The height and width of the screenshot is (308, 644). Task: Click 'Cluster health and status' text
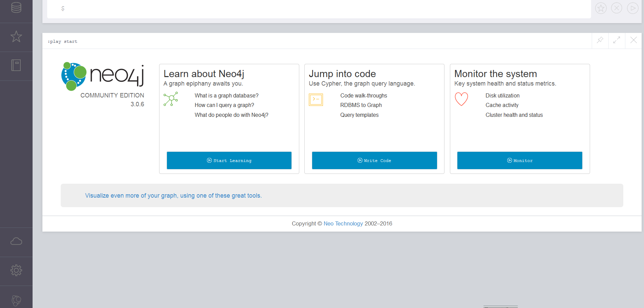pos(514,115)
